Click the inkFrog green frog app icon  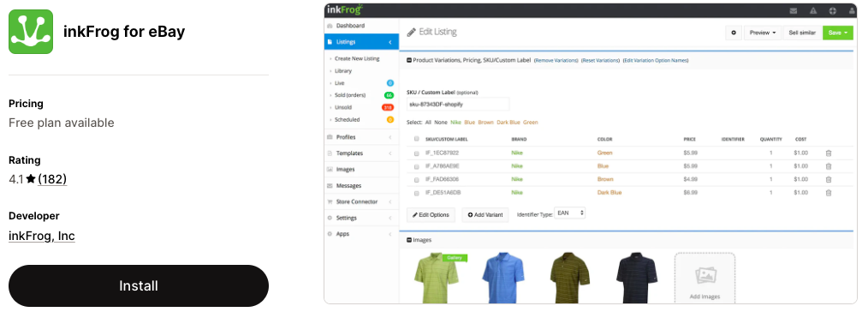pyautogui.click(x=31, y=32)
